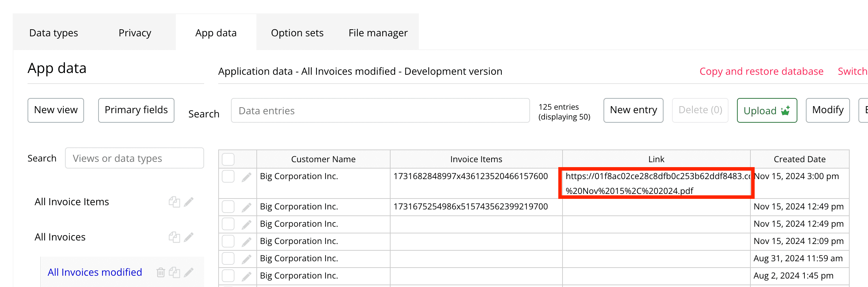Edit the Nov 15 3:00 pm entry pencil
Image resolution: width=868 pixels, height=287 pixels.
tap(246, 177)
